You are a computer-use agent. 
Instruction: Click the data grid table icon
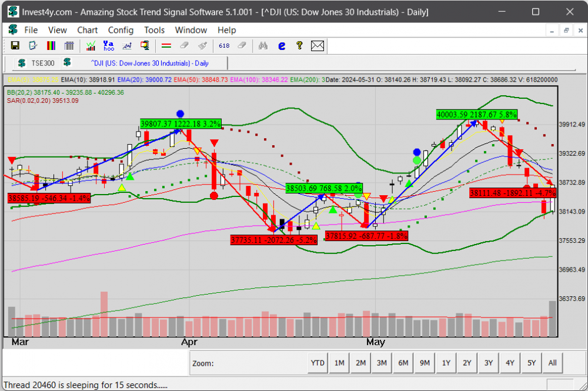[69, 45]
